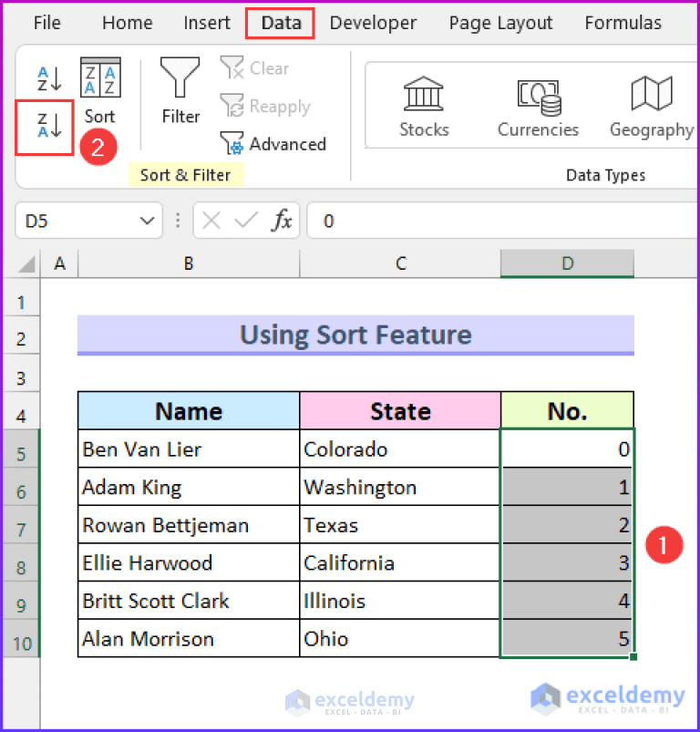Open the Sort dialog via Sort icon
The height and width of the screenshot is (732, 700).
99,91
